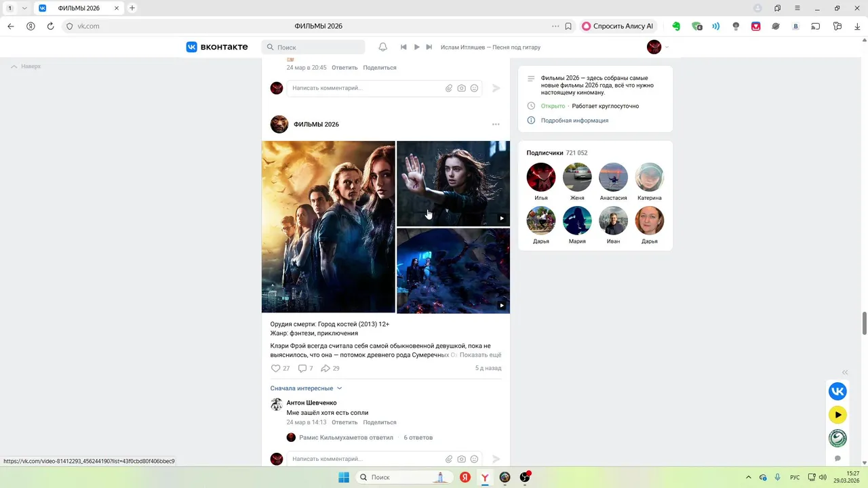Open the Windows taskbar search box
This screenshot has height=488, width=868.
tap(403, 477)
